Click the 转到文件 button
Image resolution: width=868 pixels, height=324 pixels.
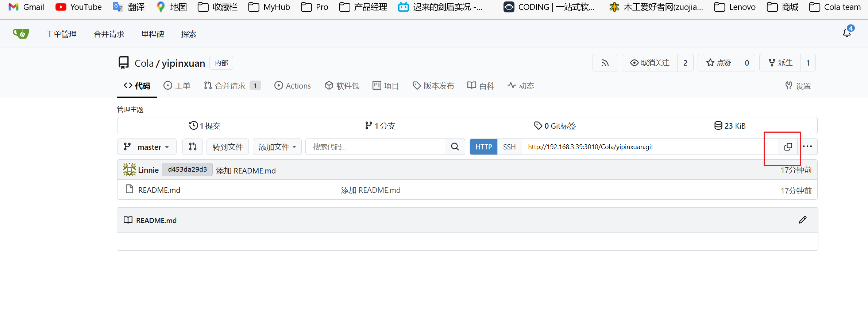click(x=228, y=147)
